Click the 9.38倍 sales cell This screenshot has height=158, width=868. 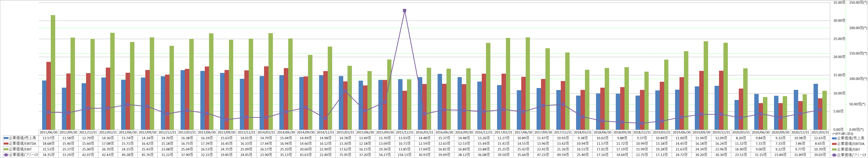pos(583,138)
